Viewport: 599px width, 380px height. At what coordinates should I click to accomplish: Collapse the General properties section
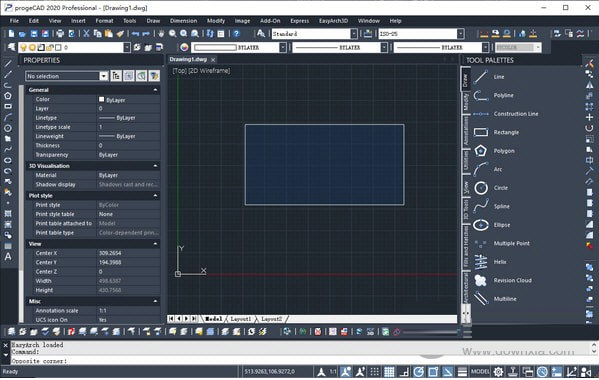click(x=155, y=90)
